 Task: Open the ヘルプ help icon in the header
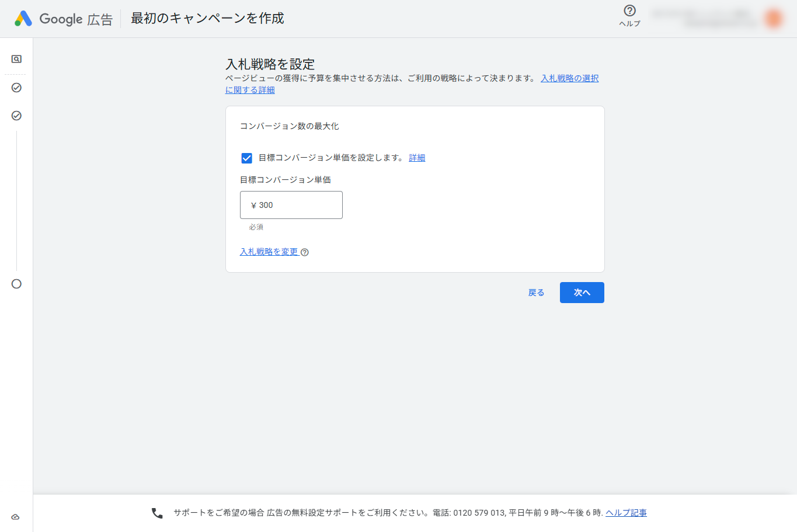[x=629, y=12]
